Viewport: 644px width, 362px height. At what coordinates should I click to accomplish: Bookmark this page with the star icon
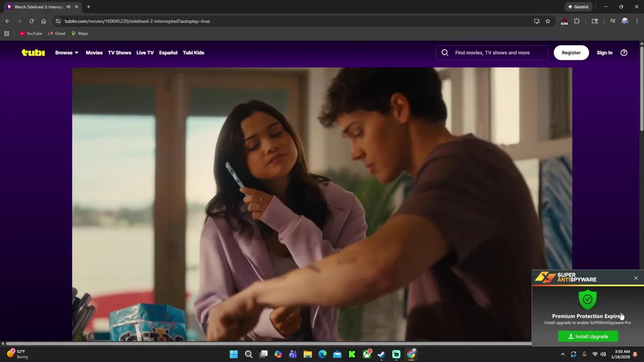pos(548,21)
